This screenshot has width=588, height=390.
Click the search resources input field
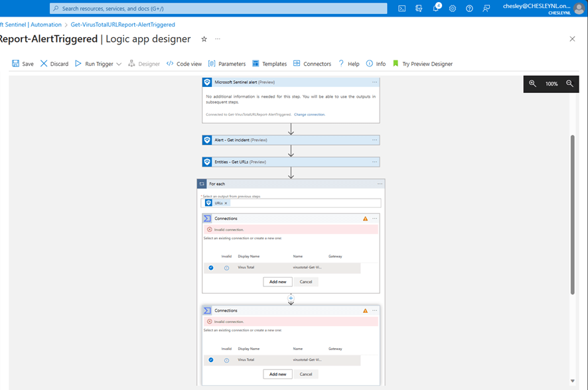[219, 9]
